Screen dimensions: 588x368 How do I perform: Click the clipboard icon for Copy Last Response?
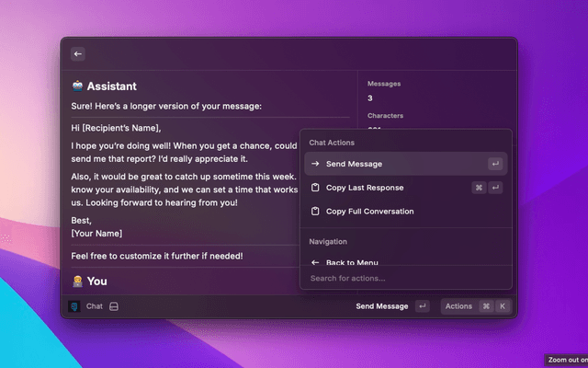[x=315, y=188]
